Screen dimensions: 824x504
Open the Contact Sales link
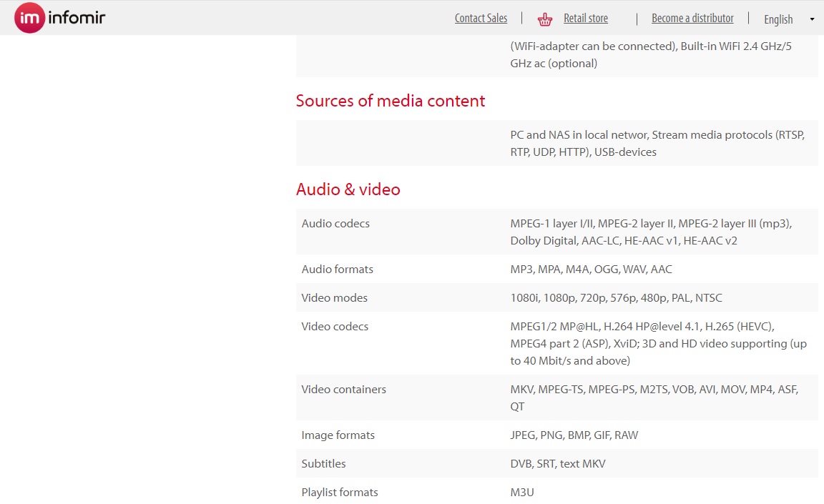point(481,19)
